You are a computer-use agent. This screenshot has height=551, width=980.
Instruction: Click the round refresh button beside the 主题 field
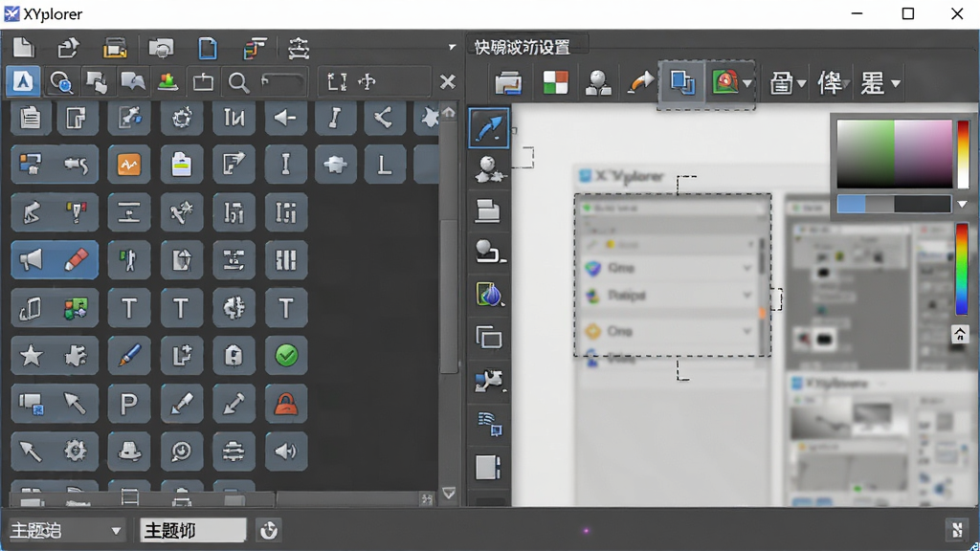click(x=269, y=530)
